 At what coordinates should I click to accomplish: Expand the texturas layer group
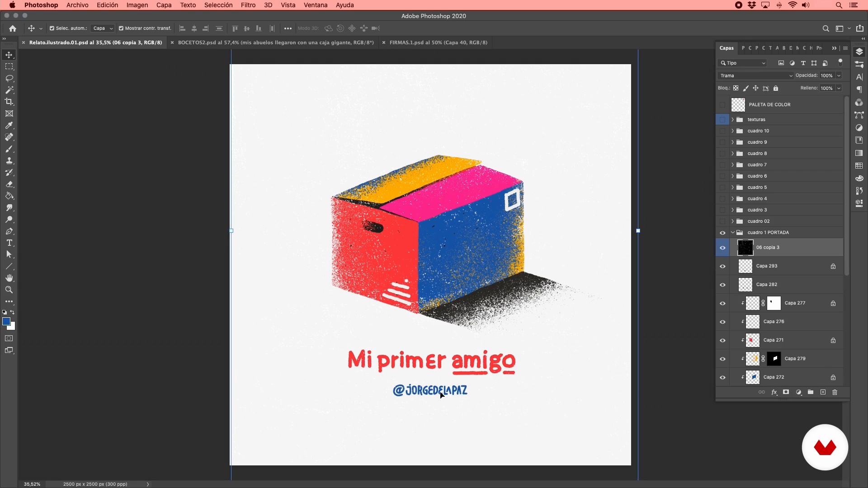point(732,120)
